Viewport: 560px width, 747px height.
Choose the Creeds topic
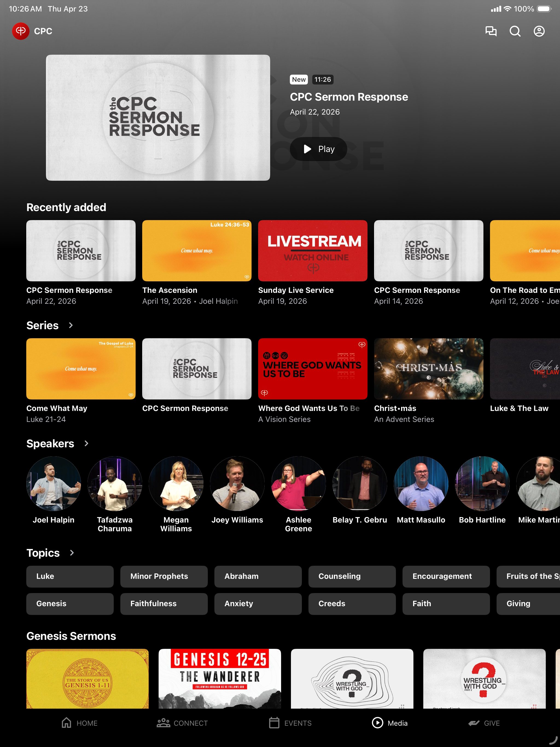[352, 604]
